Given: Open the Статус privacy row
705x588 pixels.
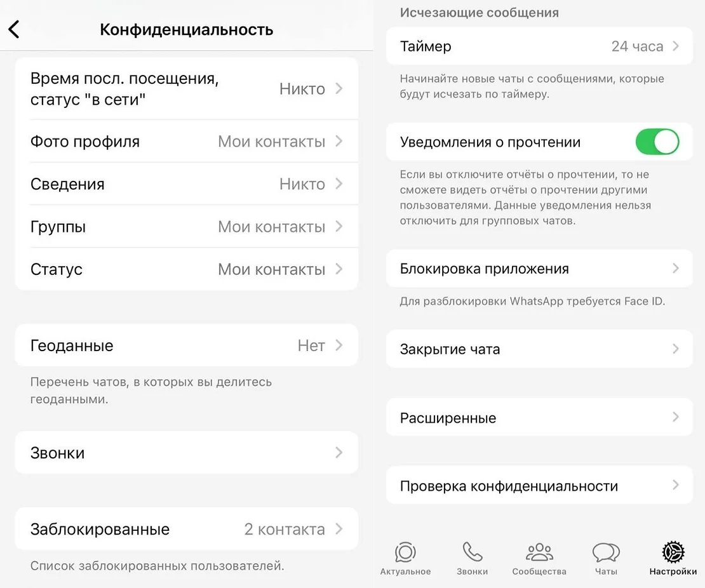Looking at the screenshot, I should point(187,269).
